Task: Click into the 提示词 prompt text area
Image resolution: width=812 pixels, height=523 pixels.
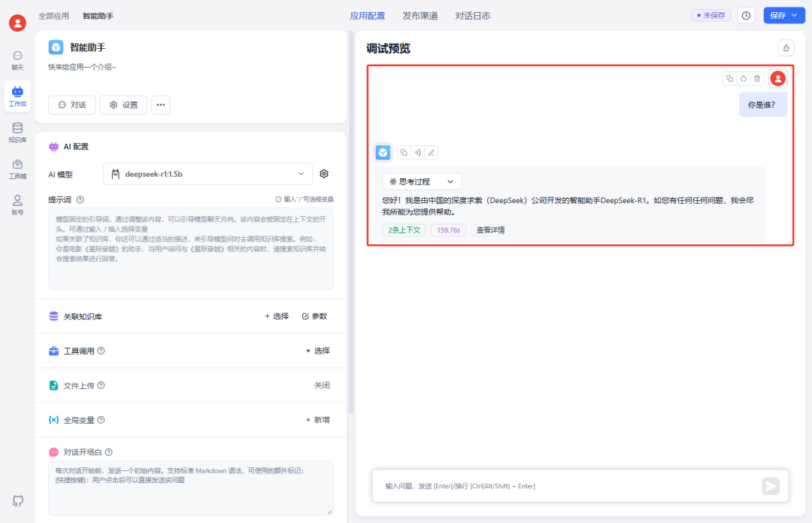Action: (191, 248)
